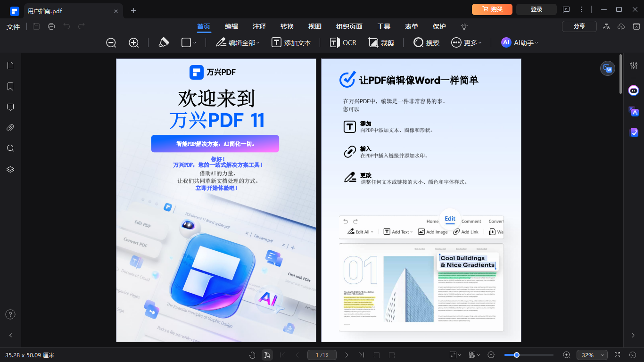
Task: Click the blue checkmark icon in right sidebar
Action: pyautogui.click(x=634, y=132)
